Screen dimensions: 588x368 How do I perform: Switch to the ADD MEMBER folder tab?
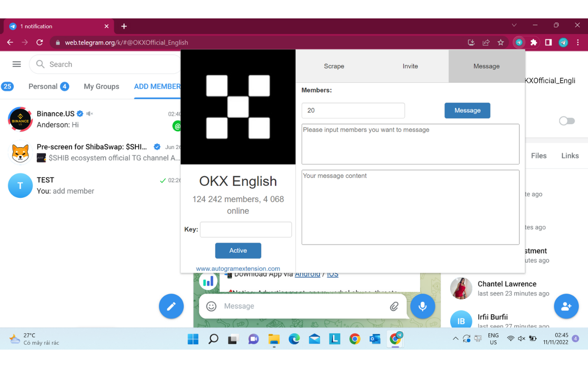click(157, 86)
